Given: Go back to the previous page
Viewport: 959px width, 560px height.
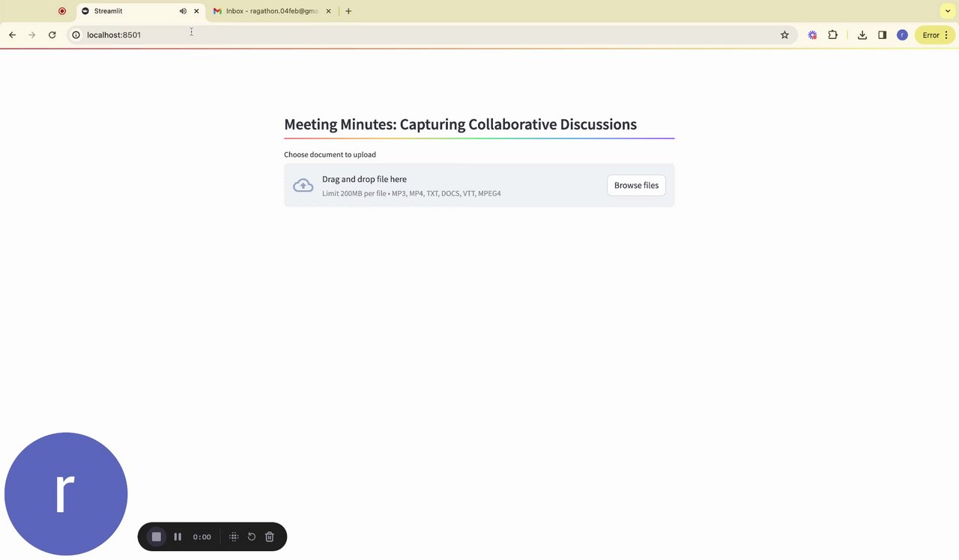Looking at the screenshot, I should (x=12, y=35).
